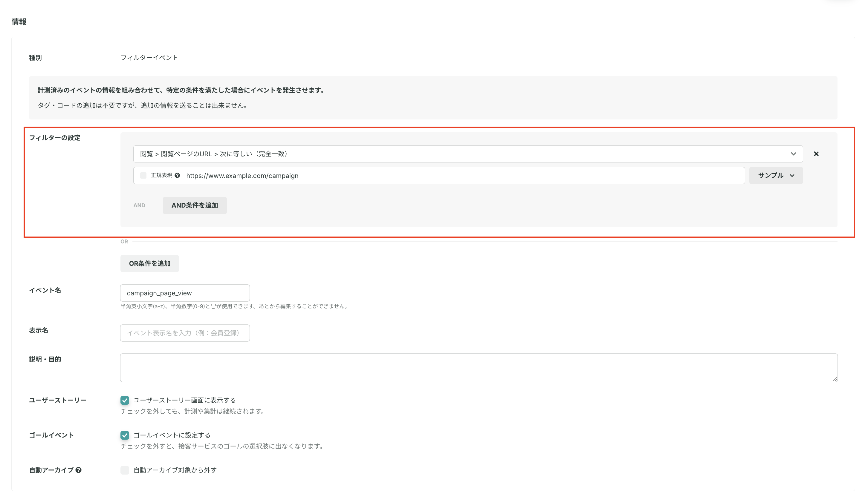This screenshot has width=868, height=491.
Task: Click inside the 説明・目的 text area
Action: (x=478, y=368)
